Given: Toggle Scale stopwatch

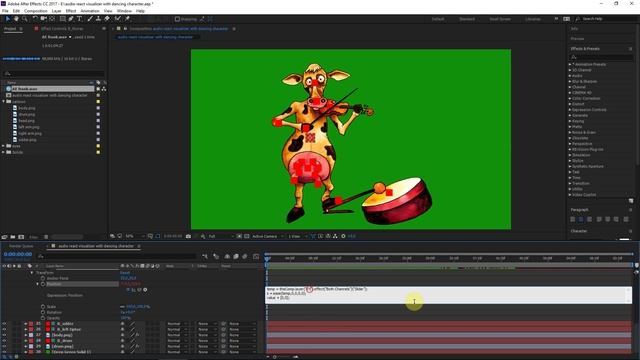Looking at the screenshot, I should pyautogui.click(x=43, y=307).
